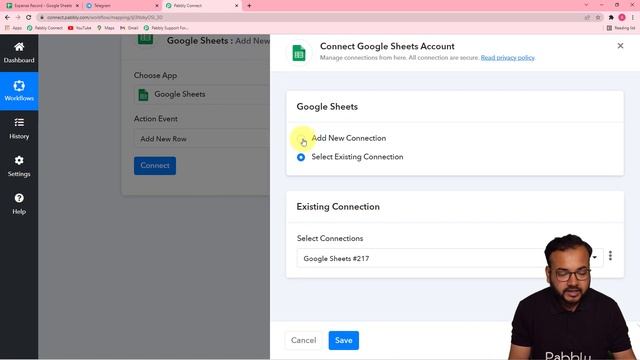Click the Google Sheets icon in Choose App field
This screenshot has height=360, width=640.
[143, 94]
